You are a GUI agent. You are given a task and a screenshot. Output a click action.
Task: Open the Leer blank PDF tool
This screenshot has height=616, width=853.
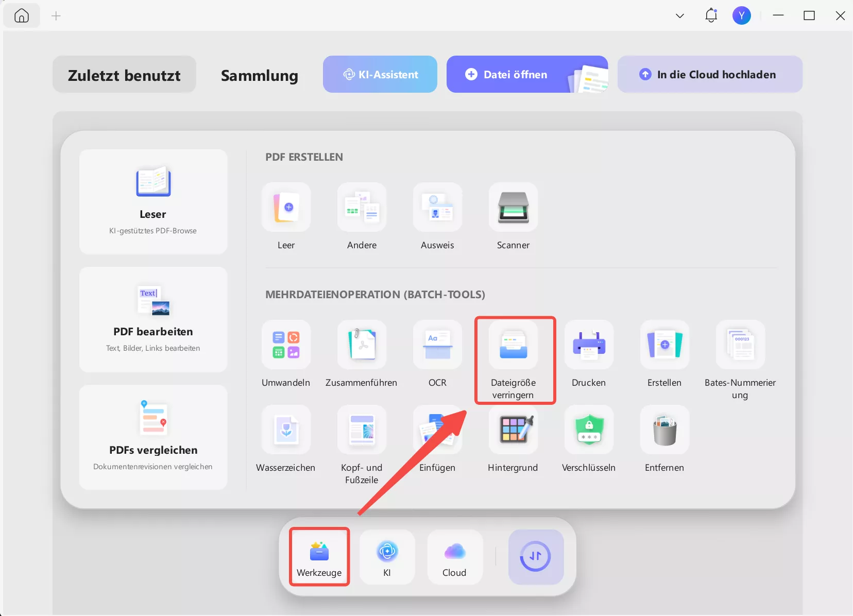286,207
